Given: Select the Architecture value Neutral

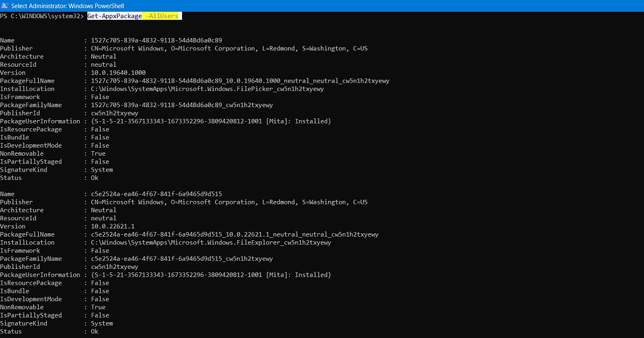Looking at the screenshot, I should (x=102, y=56).
